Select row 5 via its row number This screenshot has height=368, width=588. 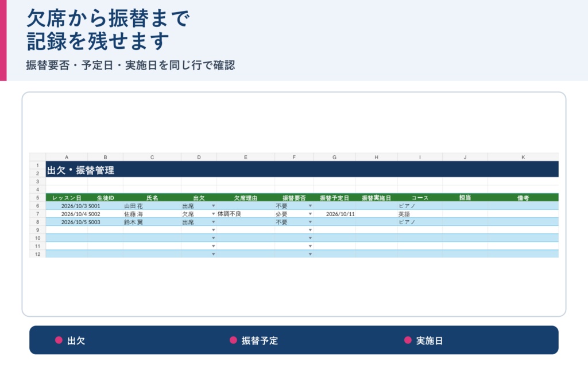click(37, 198)
